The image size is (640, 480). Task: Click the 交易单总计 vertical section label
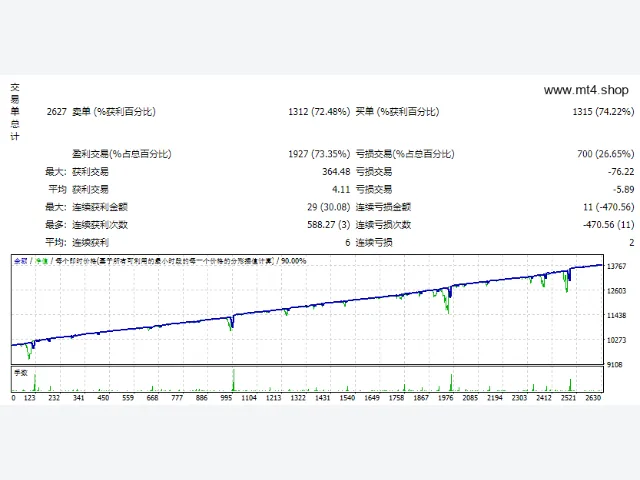pyautogui.click(x=15, y=112)
